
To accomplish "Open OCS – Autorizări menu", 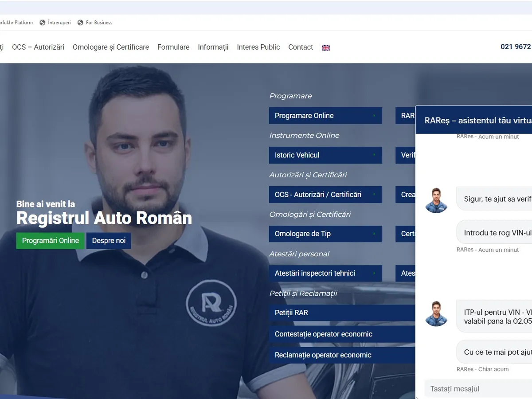I will (x=38, y=47).
